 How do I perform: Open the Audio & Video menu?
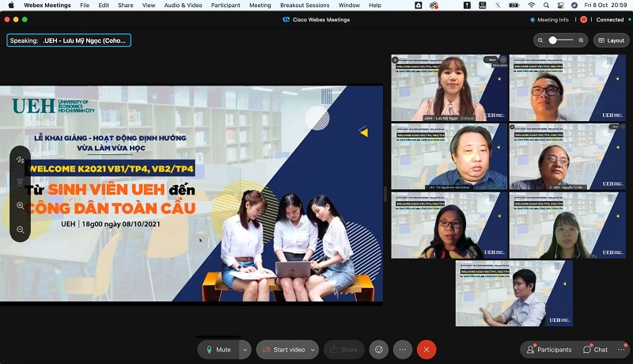click(x=184, y=6)
